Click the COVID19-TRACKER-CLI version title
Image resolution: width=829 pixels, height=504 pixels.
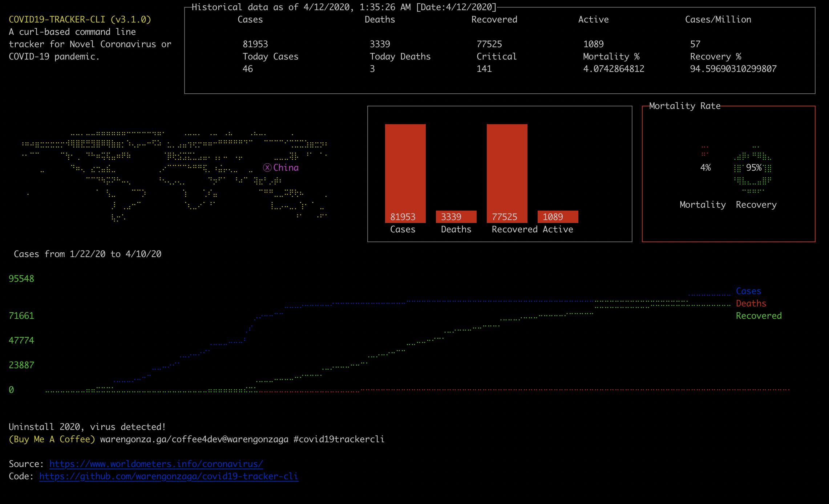point(80,19)
